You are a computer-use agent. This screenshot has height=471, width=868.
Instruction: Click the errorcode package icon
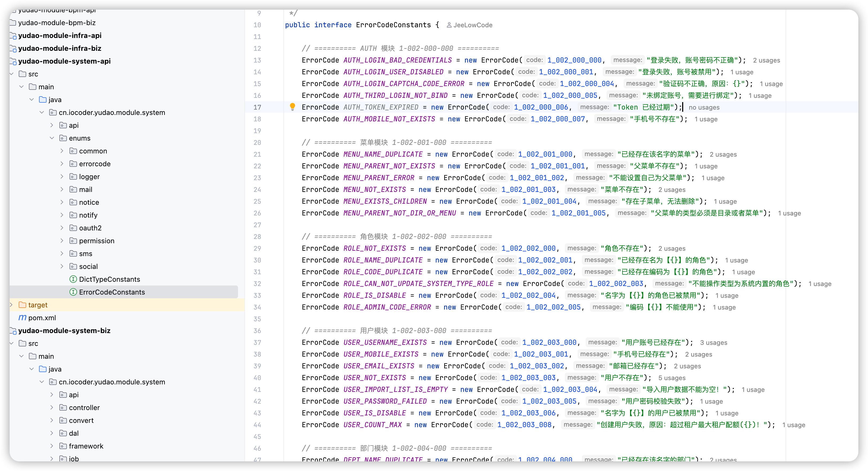(73, 164)
